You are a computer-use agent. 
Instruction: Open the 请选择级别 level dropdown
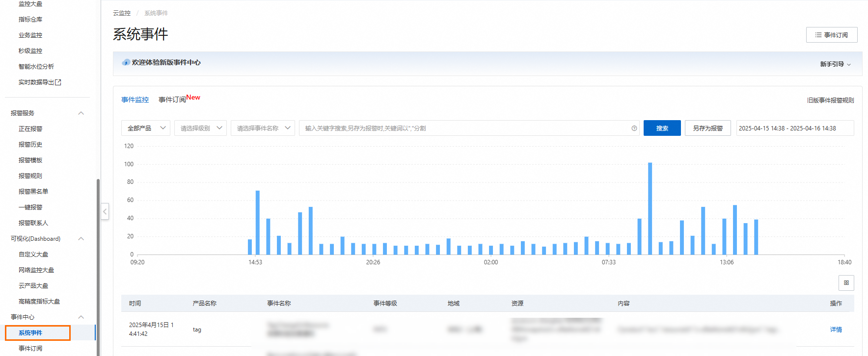click(x=200, y=128)
